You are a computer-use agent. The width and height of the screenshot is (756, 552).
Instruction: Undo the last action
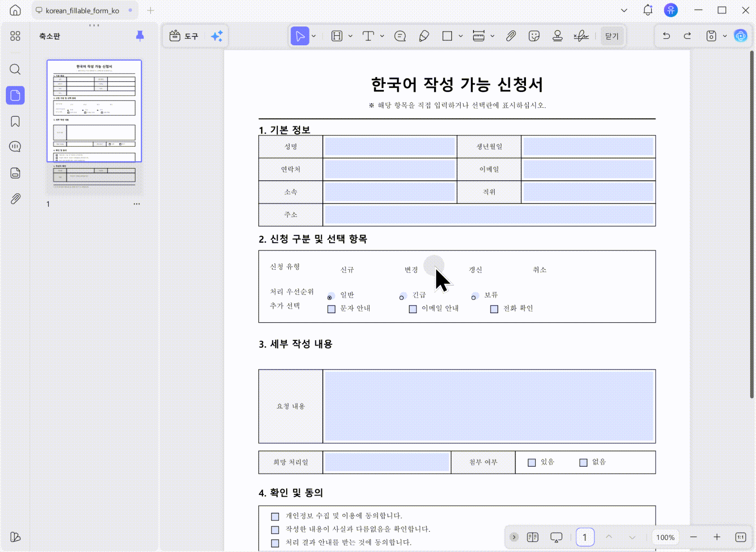click(666, 36)
